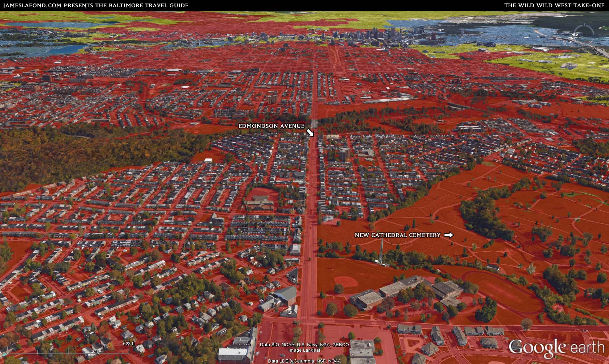Click the 'JamesLaFond.com presents the Baltimore Travel Guide' header
609x364 pixels.
96,5
